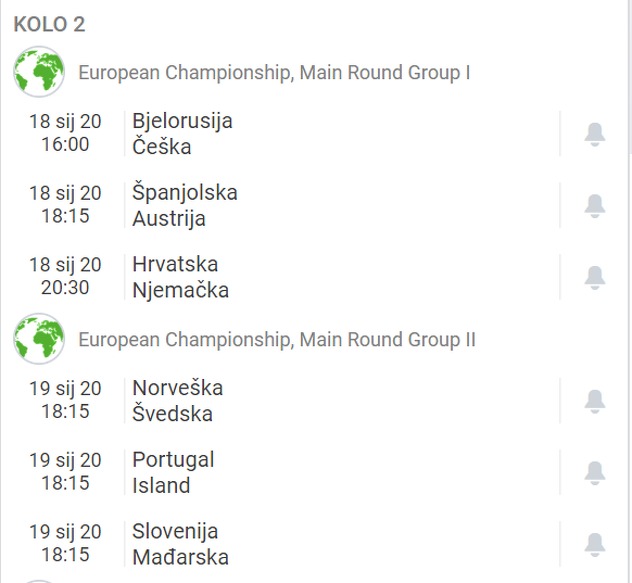Click bell icon for Portugal vs Island
The height and width of the screenshot is (583, 632).
click(x=595, y=472)
